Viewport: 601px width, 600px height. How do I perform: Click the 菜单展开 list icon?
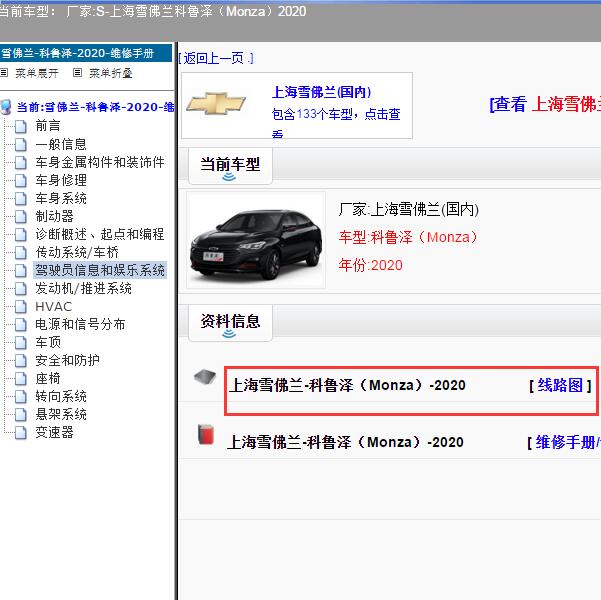coord(4,72)
